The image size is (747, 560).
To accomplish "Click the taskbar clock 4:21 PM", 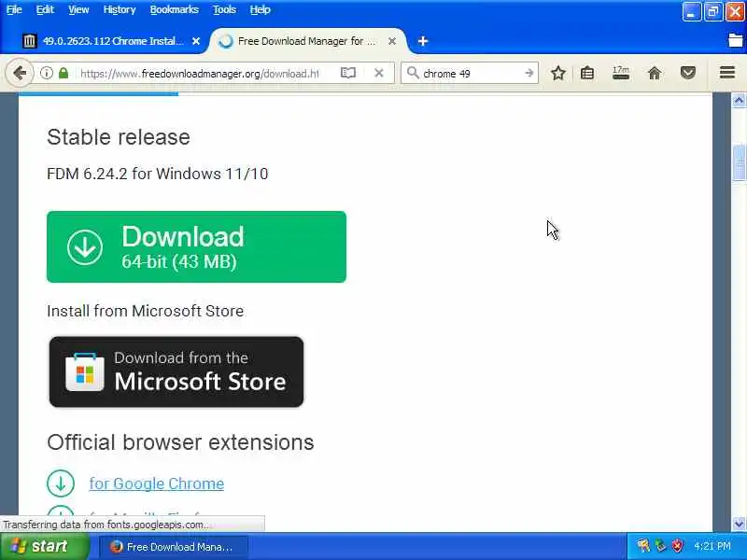I will coord(712,546).
